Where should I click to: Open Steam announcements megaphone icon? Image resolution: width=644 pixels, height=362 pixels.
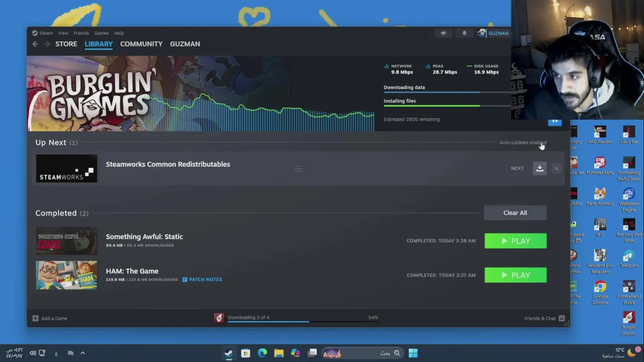point(443,33)
